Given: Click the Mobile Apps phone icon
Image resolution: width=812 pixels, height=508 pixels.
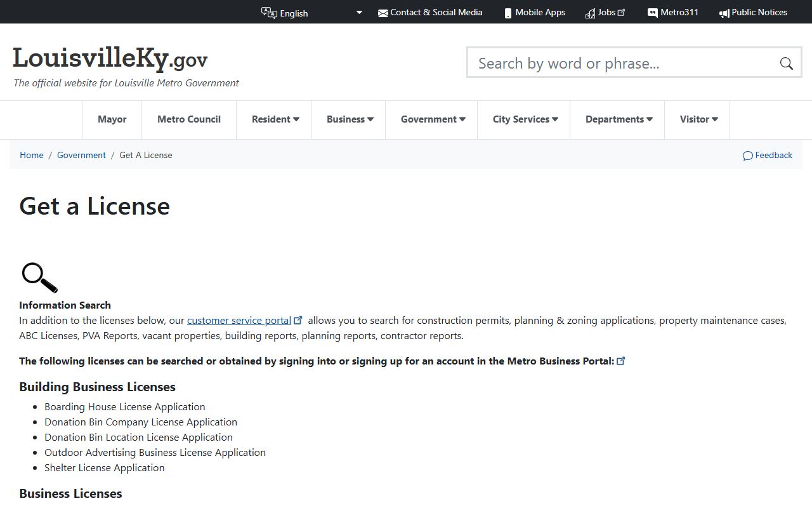Looking at the screenshot, I should [507, 13].
